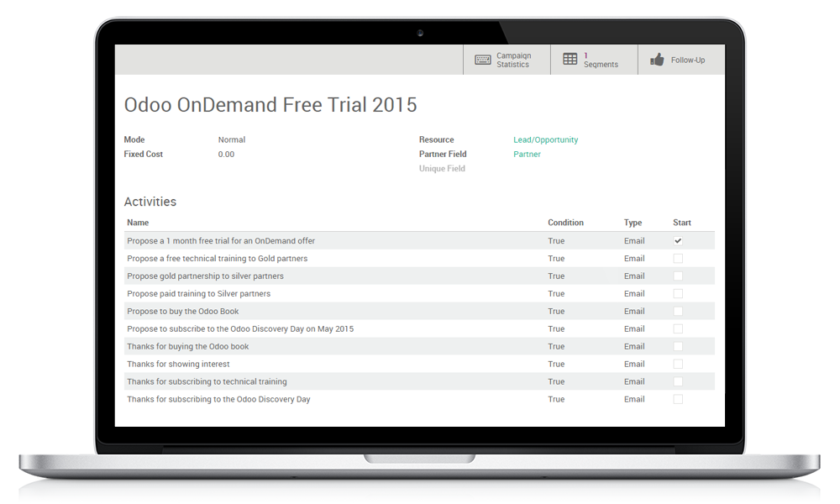This screenshot has height=504, width=840.
Task: Select 'Thanks for showing interest' activity row
Action: point(419,365)
